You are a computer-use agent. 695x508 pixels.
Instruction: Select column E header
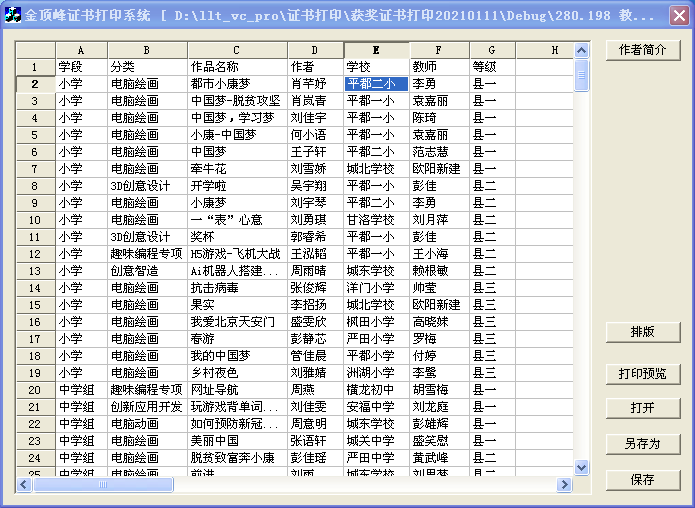(x=376, y=50)
